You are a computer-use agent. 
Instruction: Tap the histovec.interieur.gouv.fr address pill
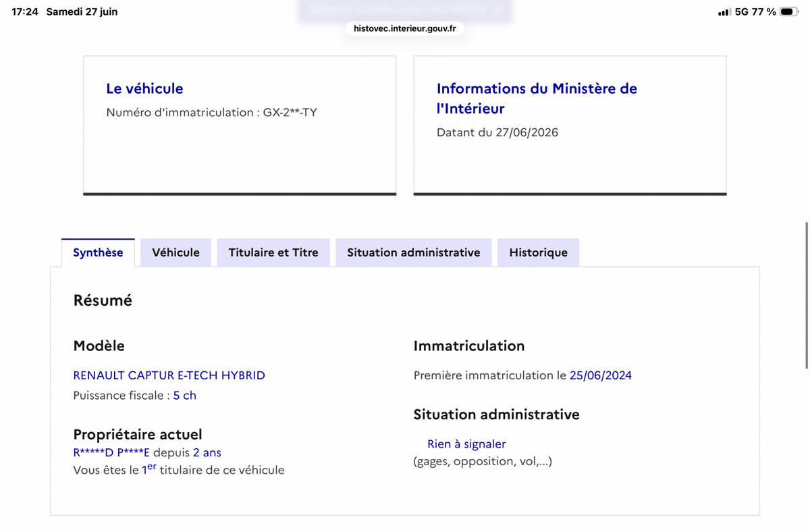click(x=404, y=28)
